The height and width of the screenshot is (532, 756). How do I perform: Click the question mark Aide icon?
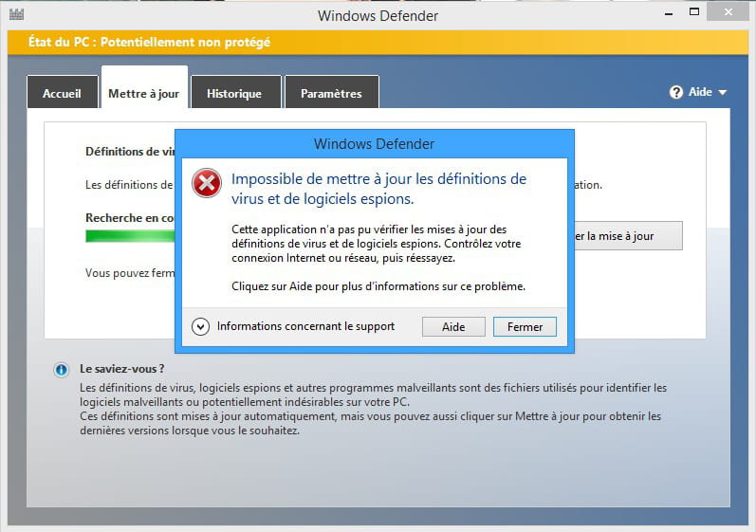pyautogui.click(x=676, y=92)
